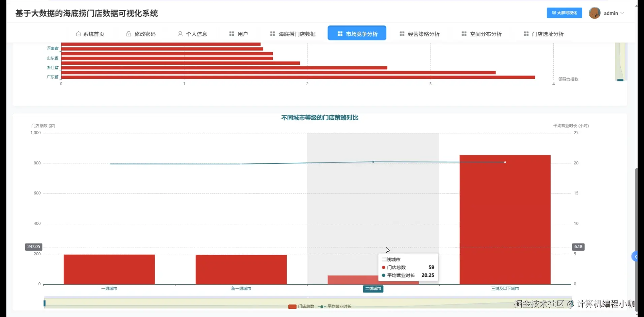This screenshot has width=644, height=317.
Task: Click the 三线及以下城市 x-axis label
Action: (505, 288)
